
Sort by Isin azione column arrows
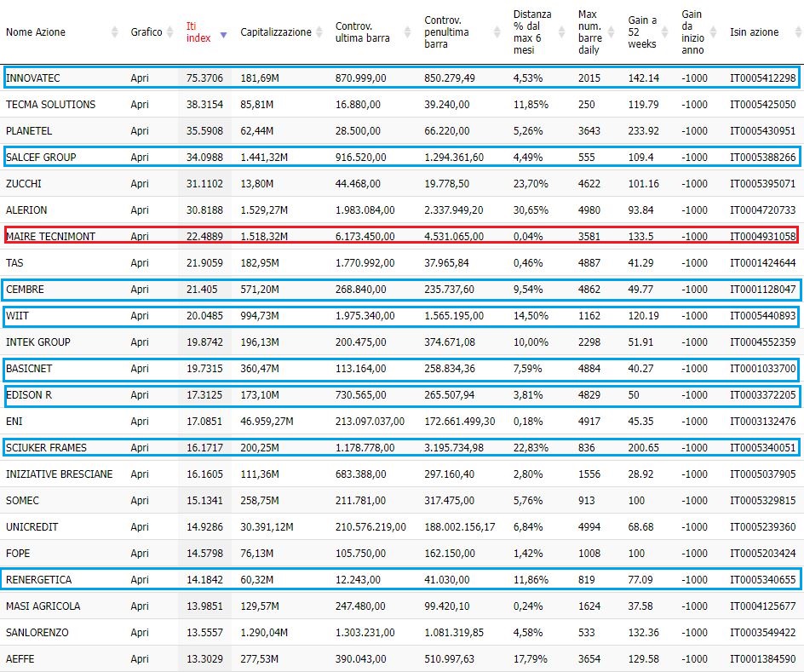click(798, 32)
